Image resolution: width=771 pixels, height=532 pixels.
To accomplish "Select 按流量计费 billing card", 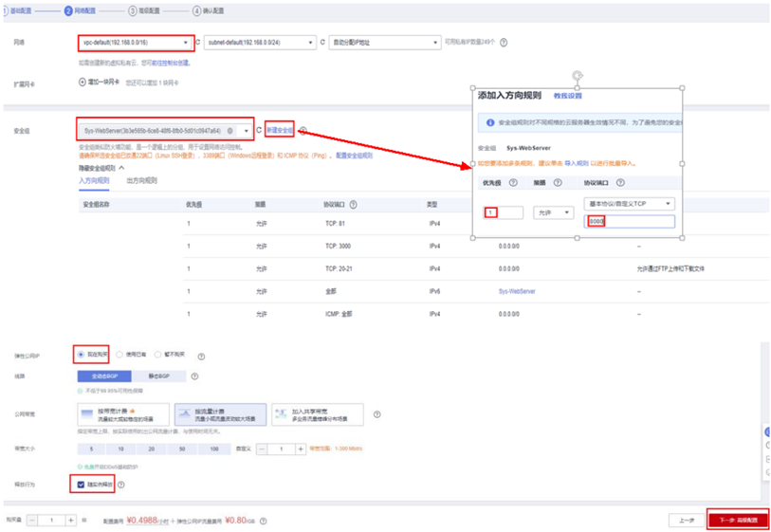I will [220, 414].
